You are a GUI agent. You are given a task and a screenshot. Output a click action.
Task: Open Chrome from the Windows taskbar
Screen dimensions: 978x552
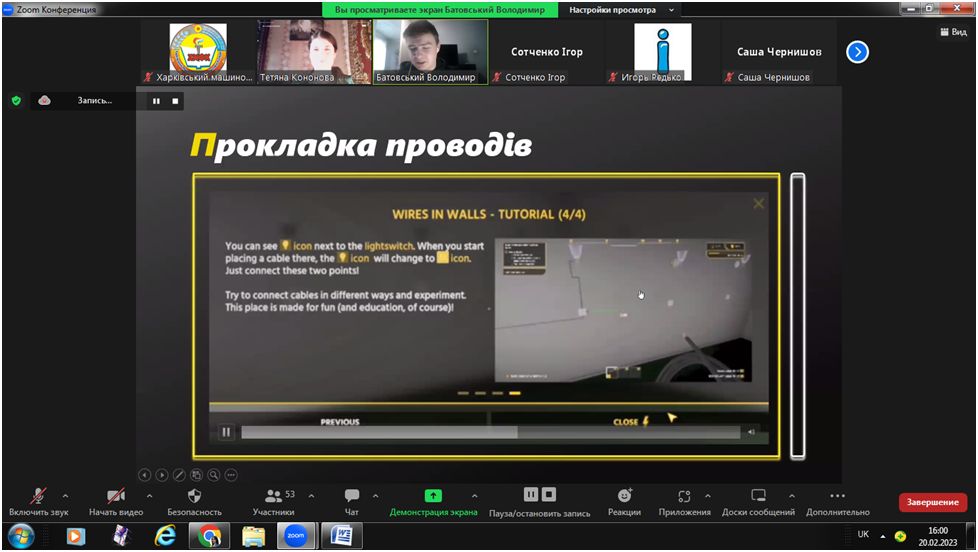click(210, 536)
